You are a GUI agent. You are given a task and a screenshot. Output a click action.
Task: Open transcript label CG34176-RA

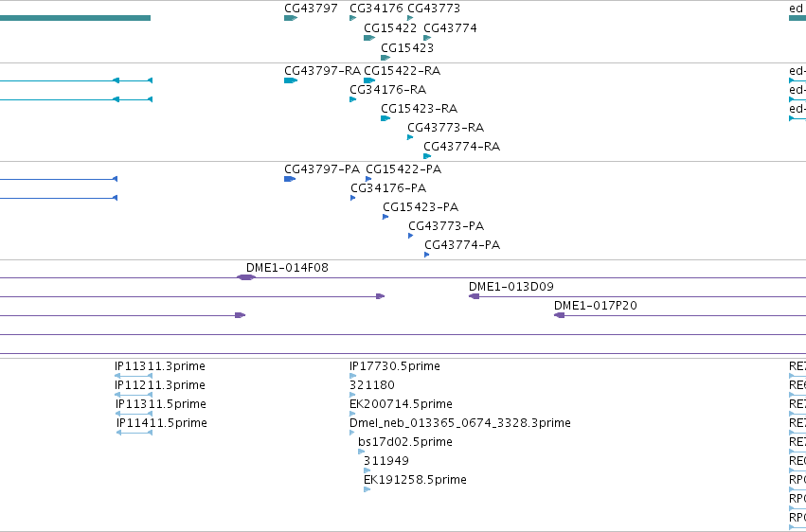point(388,89)
